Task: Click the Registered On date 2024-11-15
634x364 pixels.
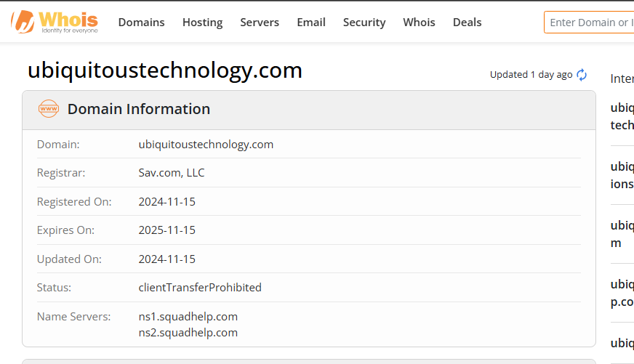Action: point(167,201)
